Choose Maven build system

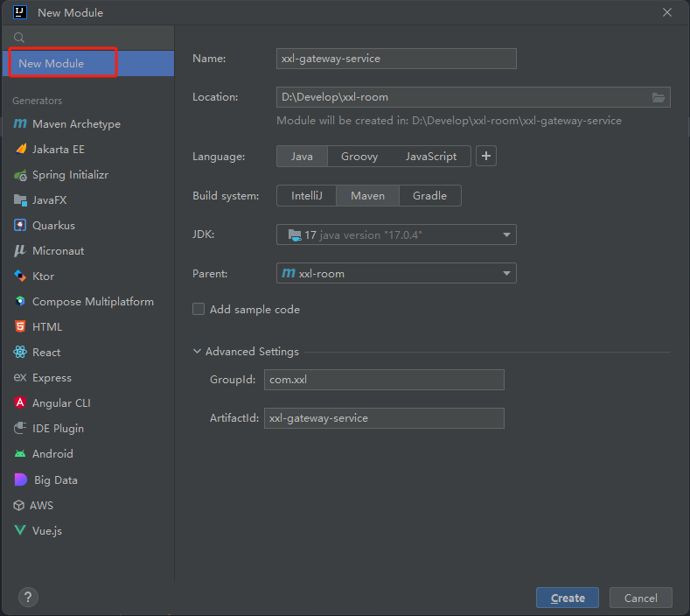tap(368, 195)
